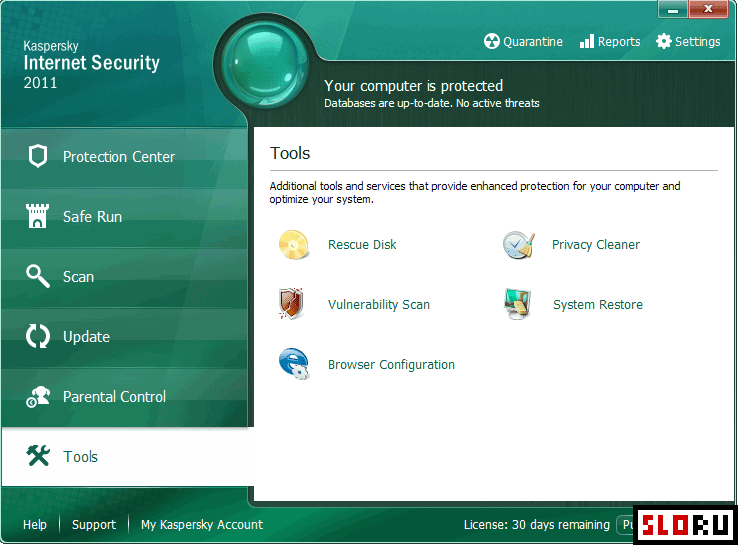
Task: Click the Support link at bottom
Action: click(94, 525)
